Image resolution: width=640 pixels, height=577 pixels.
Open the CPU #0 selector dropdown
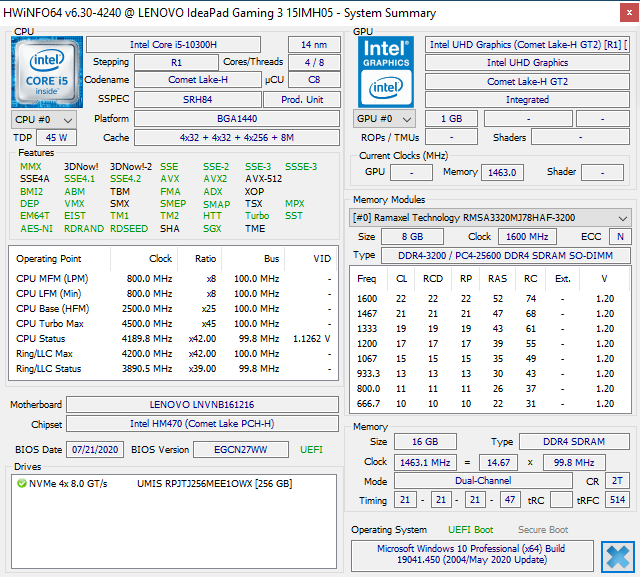[x=42, y=119]
